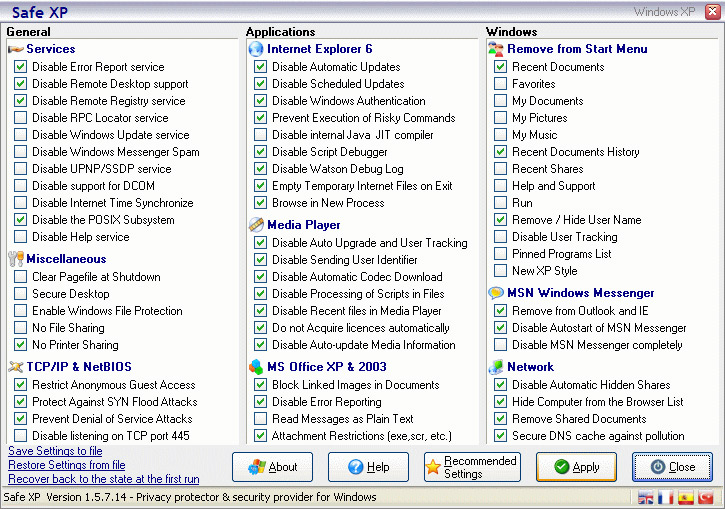725x509 pixels.
Task: Switch language with the UK flag icon
Action: coord(645,498)
